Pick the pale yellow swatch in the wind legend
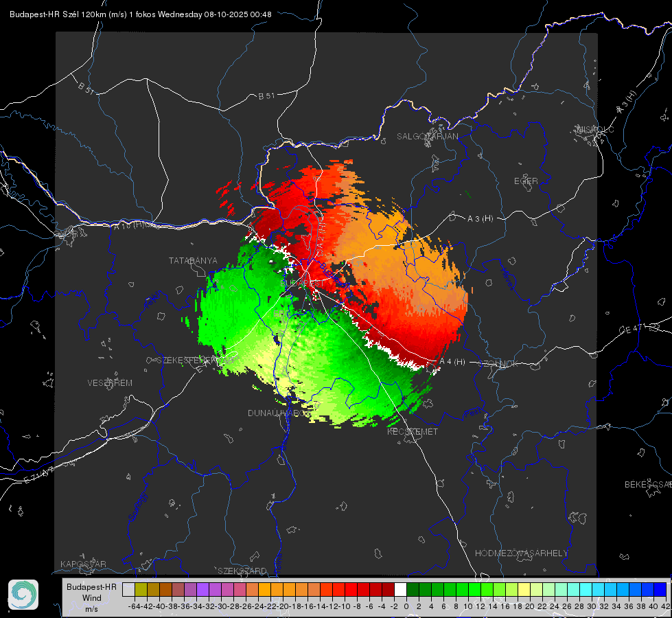Viewport: 672px width, 618px height. [x=524, y=590]
